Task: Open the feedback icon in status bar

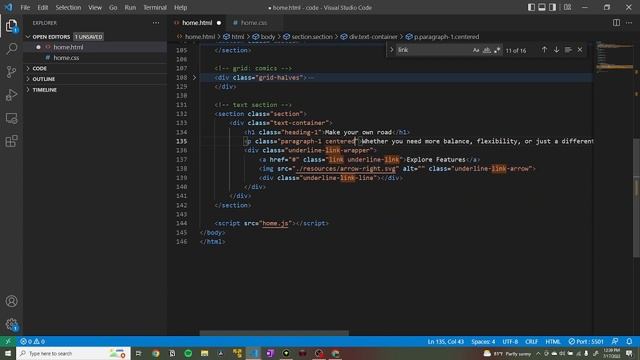Action: tap(615, 342)
